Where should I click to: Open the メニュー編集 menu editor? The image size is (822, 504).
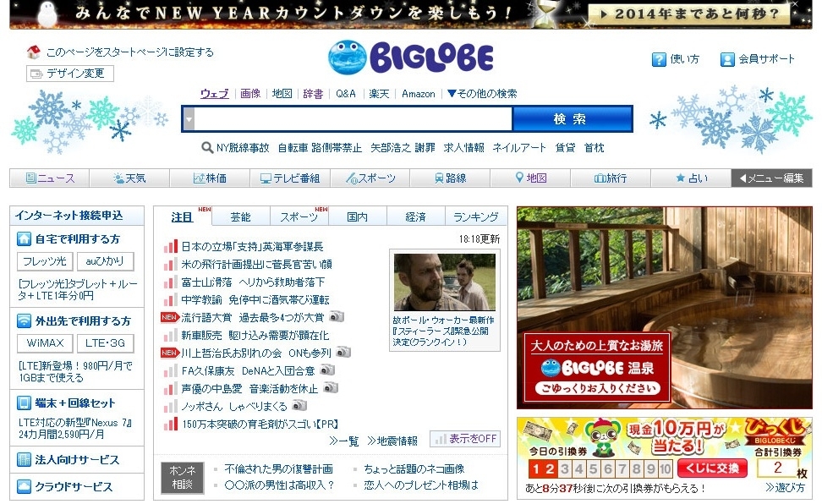point(771,178)
